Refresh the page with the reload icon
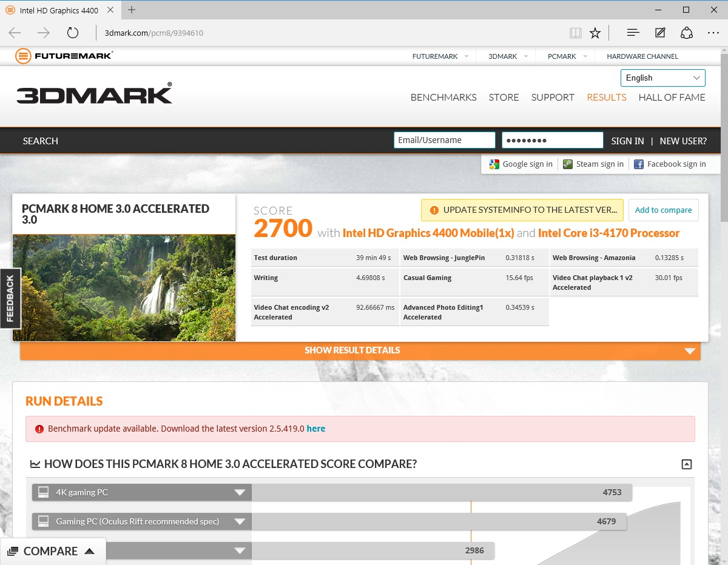The height and width of the screenshot is (565, 728). tap(73, 33)
